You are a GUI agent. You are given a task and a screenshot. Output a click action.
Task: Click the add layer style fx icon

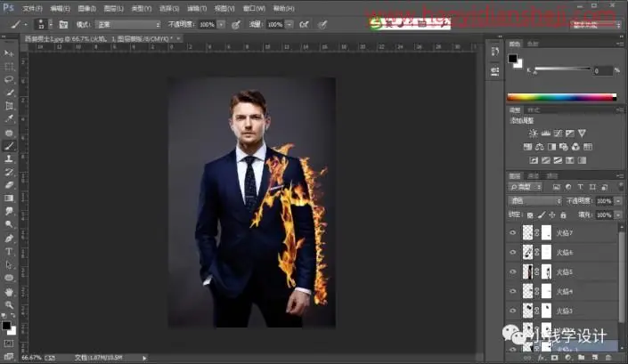(541, 357)
